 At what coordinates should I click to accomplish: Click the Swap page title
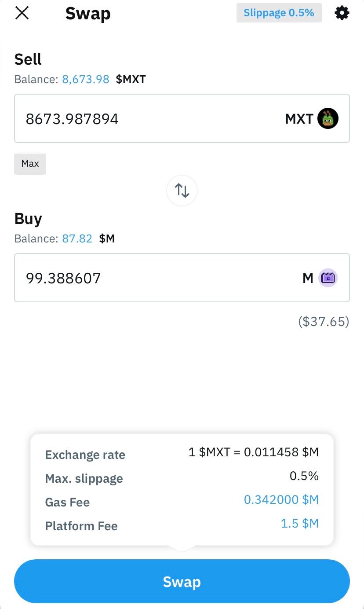(x=88, y=14)
